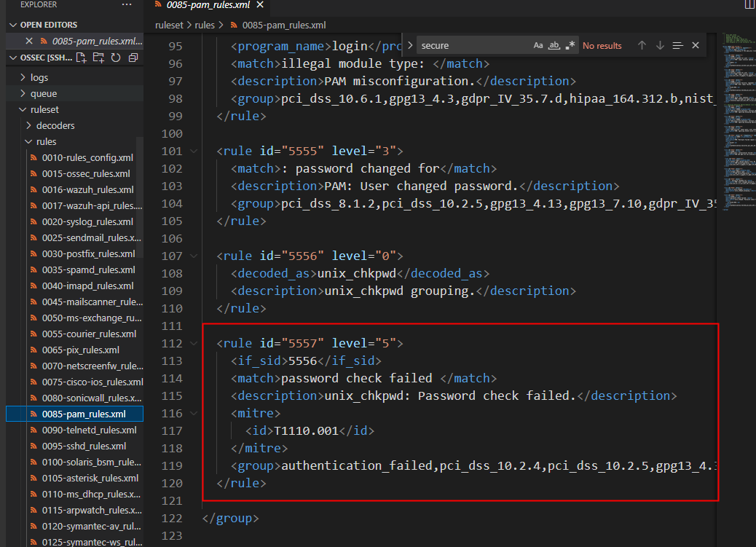Open Explorer more actions ellipsis menu

(x=126, y=4)
